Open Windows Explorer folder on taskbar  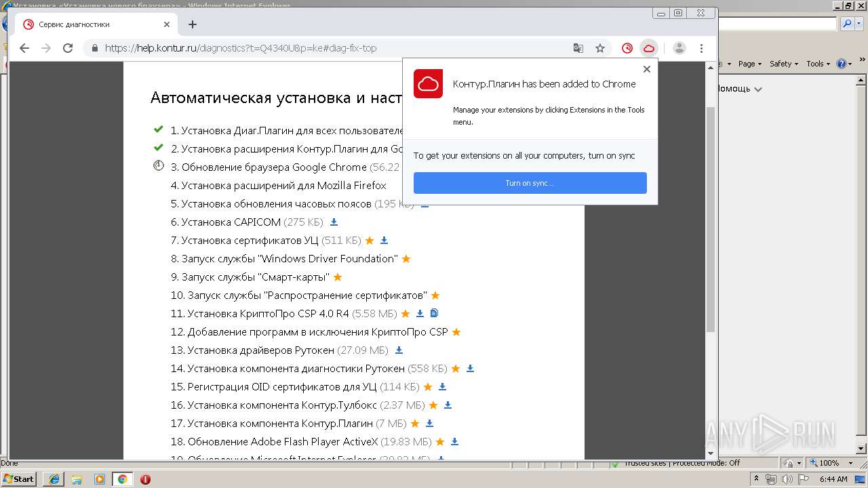77,479
